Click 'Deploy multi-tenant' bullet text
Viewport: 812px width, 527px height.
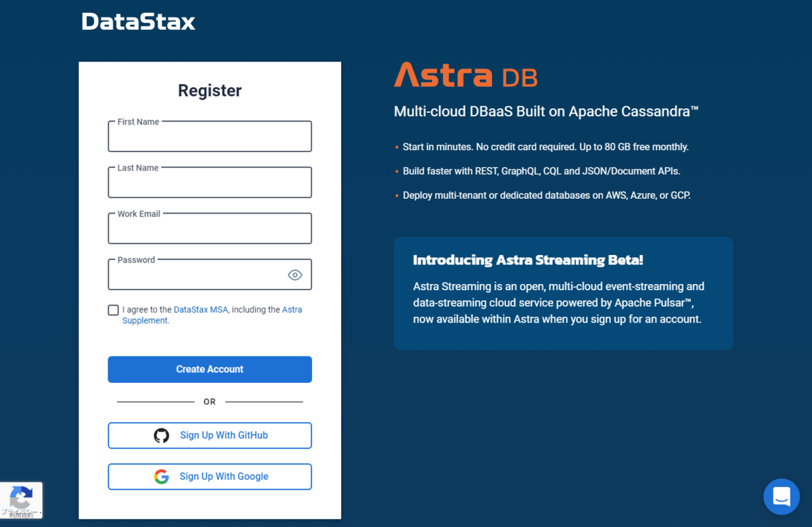point(547,196)
